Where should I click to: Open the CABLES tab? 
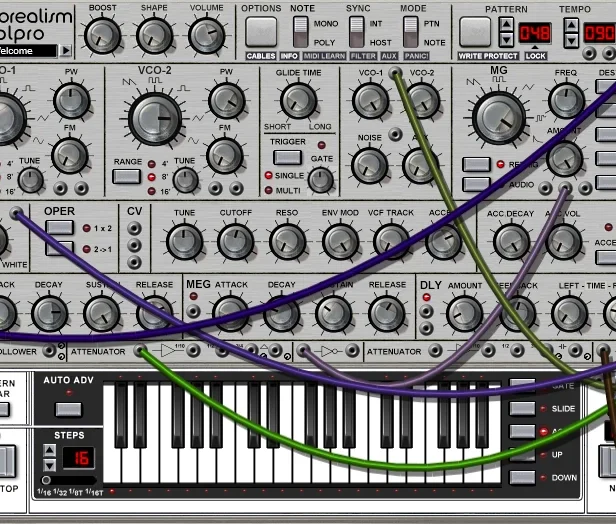coord(261,56)
